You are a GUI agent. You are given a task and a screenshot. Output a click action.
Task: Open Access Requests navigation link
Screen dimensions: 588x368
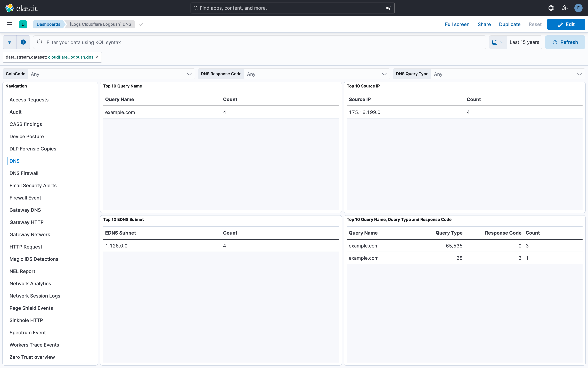29,100
